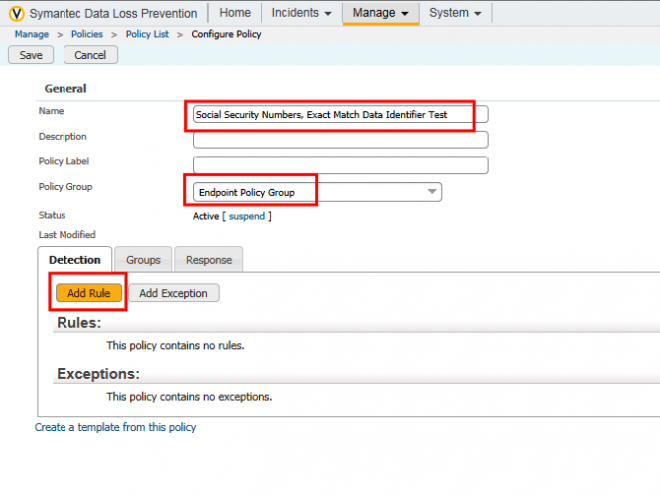
Task: Click the Cancel button
Action: click(x=90, y=55)
